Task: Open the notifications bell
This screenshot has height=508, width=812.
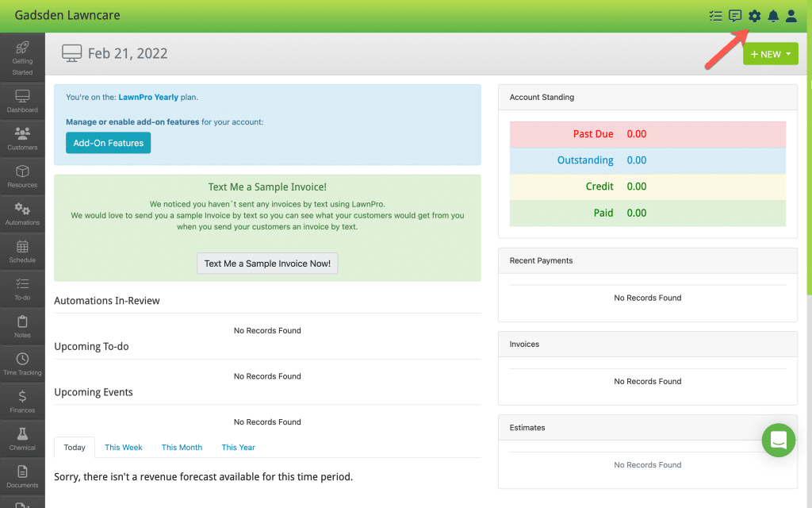Action: coord(773,16)
